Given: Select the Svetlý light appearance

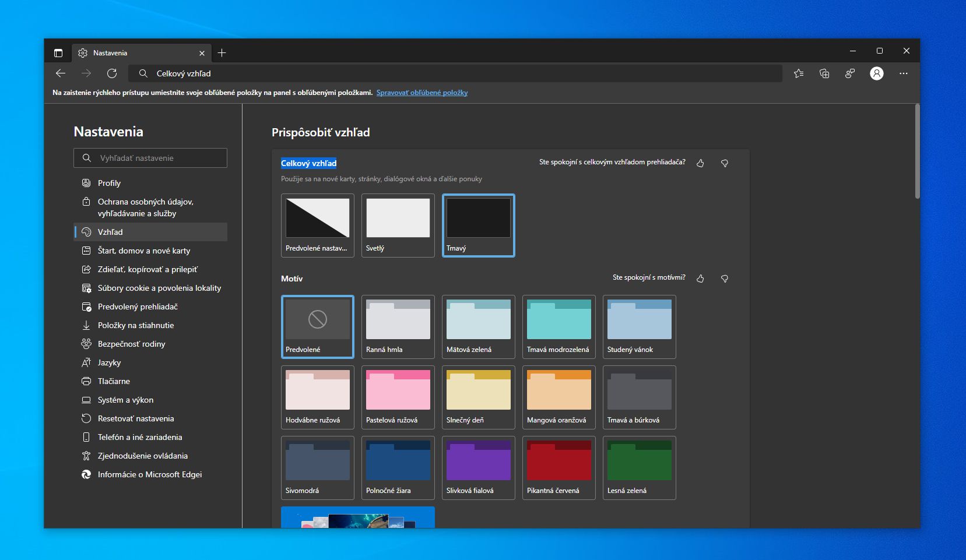Looking at the screenshot, I should coord(398,226).
